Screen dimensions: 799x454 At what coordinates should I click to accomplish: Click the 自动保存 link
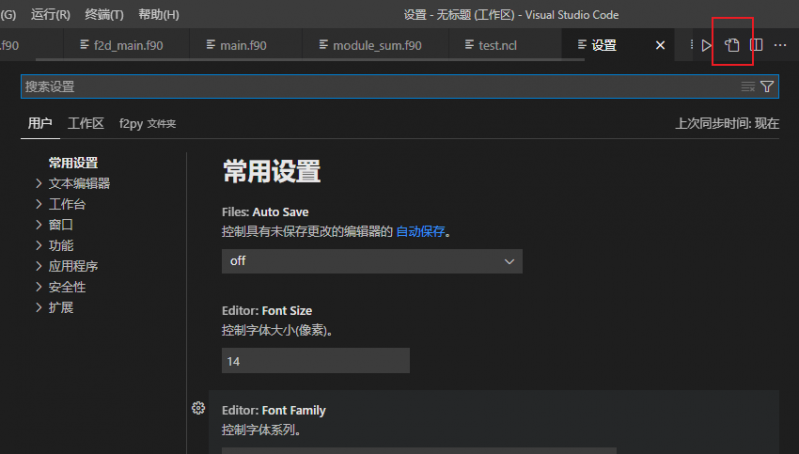click(420, 231)
